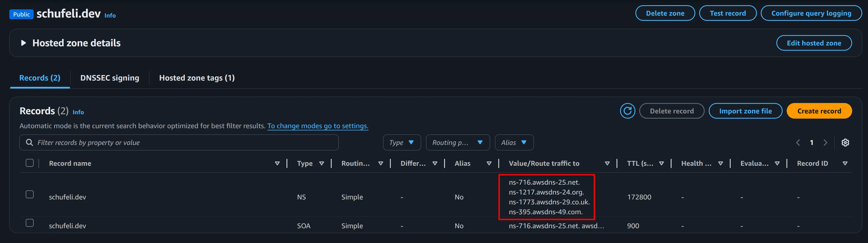The image size is (868, 243).
Task: Go to previous page arrow
Action: pyautogui.click(x=798, y=142)
